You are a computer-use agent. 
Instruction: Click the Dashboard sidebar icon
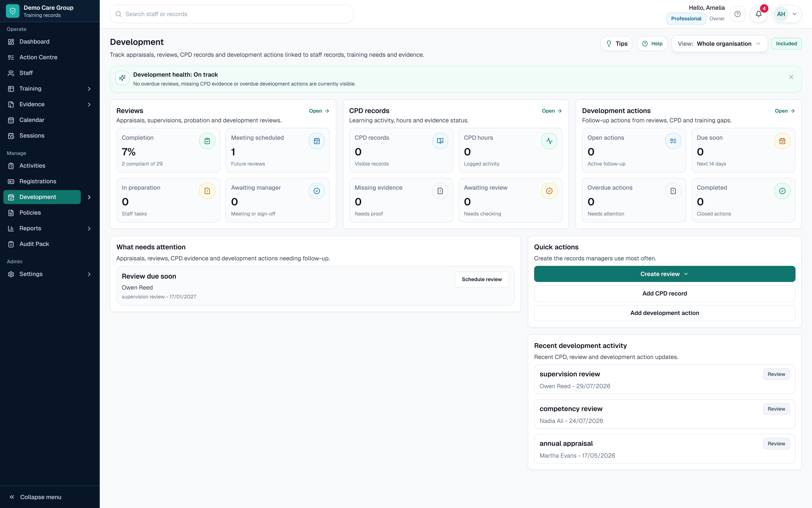click(x=11, y=42)
